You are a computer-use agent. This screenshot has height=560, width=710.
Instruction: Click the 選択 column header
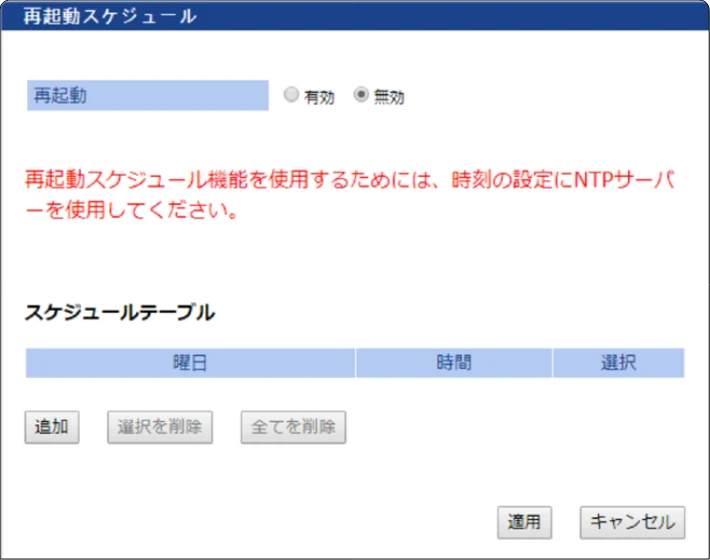pos(619,363)
